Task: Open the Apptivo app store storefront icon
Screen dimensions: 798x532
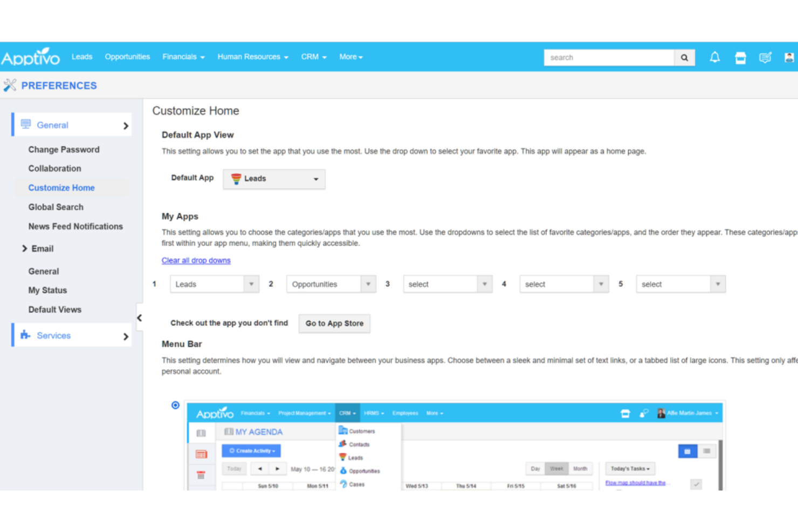Action: (x=740, y=57)
